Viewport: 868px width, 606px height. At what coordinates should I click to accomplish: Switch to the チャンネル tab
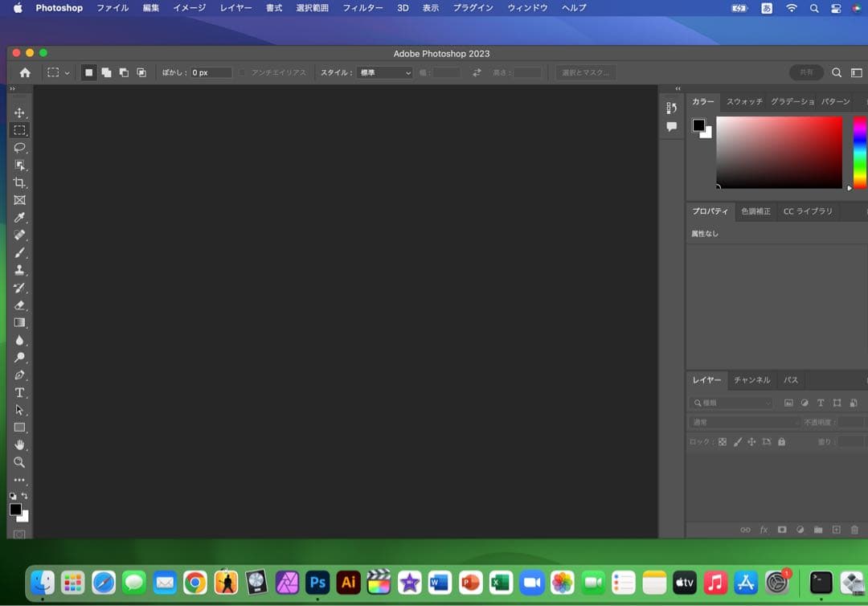click(x=752, y=380)
